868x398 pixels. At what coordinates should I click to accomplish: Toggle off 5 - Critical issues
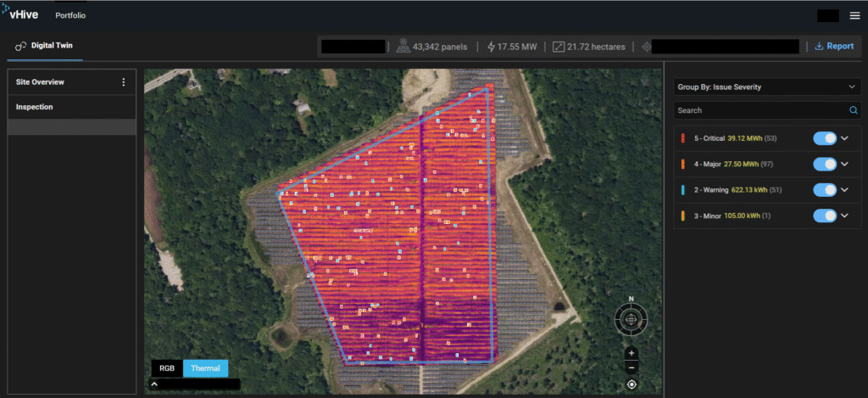(x=825, y=138)
